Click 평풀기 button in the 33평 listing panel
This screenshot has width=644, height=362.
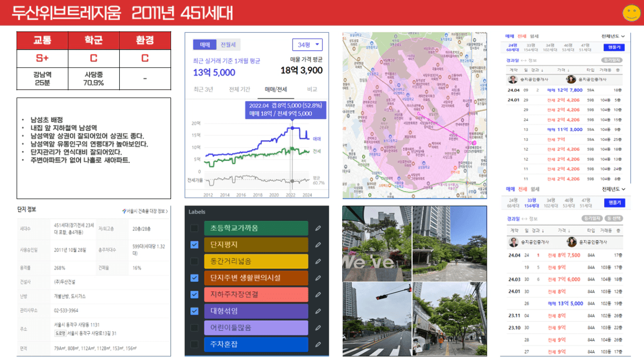614,203
